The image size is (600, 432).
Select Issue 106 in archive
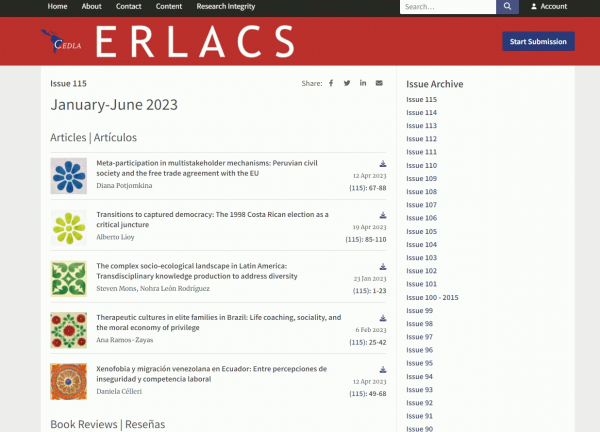(x=421, y=218)
